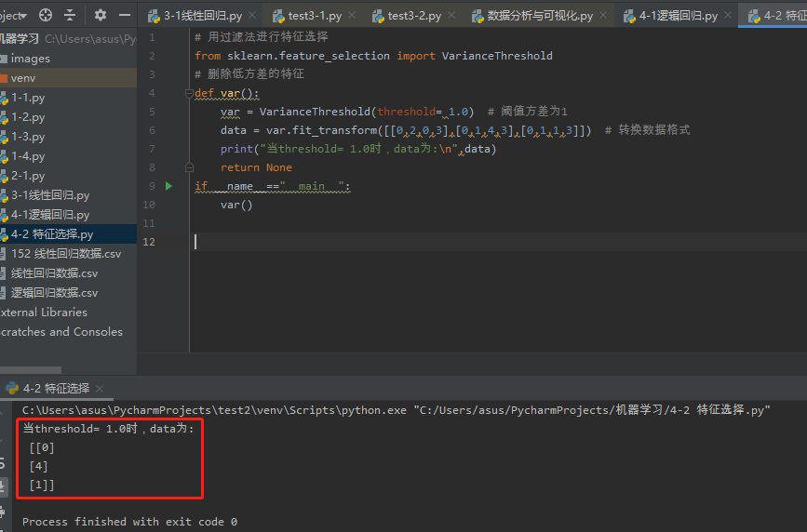Open Project panel settings gear
This screenshot has width=807, height=532.
pos(100,16)
